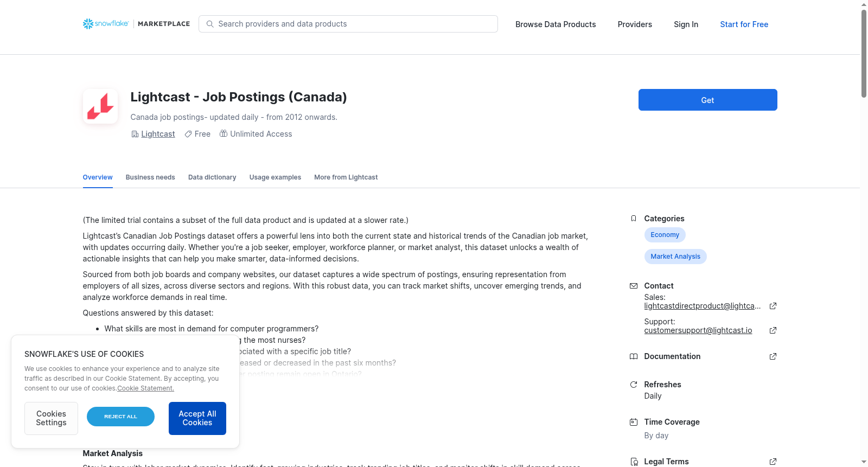Click the Lightcast product logo thumbnail
Image resolution: width=868 pixels, height=467 pixels.
pyautogui.click(x=100, y=106)
